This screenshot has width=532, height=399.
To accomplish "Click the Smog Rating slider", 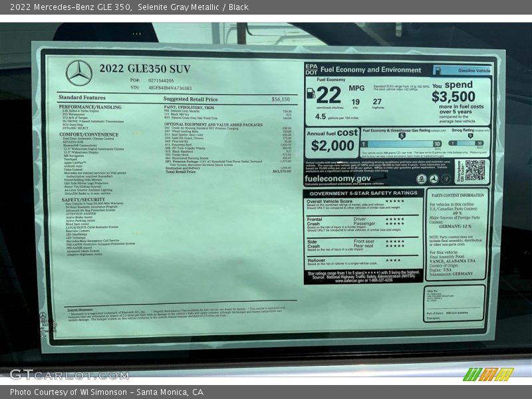I will tap(465, 143).
